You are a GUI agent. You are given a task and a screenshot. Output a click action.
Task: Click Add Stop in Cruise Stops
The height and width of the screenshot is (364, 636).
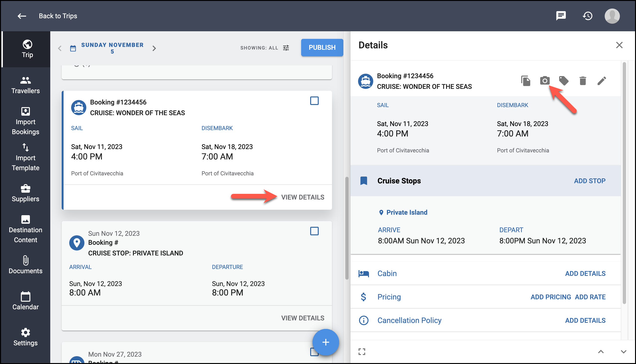tap(590, 181)
